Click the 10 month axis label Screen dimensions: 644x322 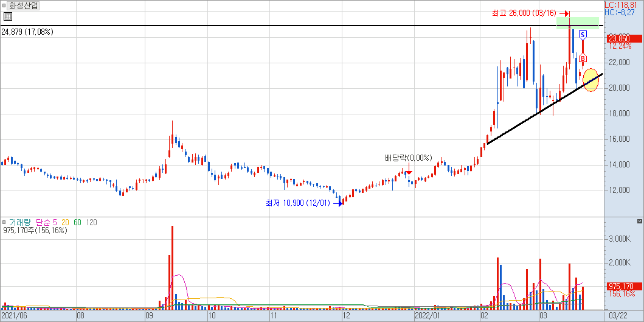(x=212, y=316)
